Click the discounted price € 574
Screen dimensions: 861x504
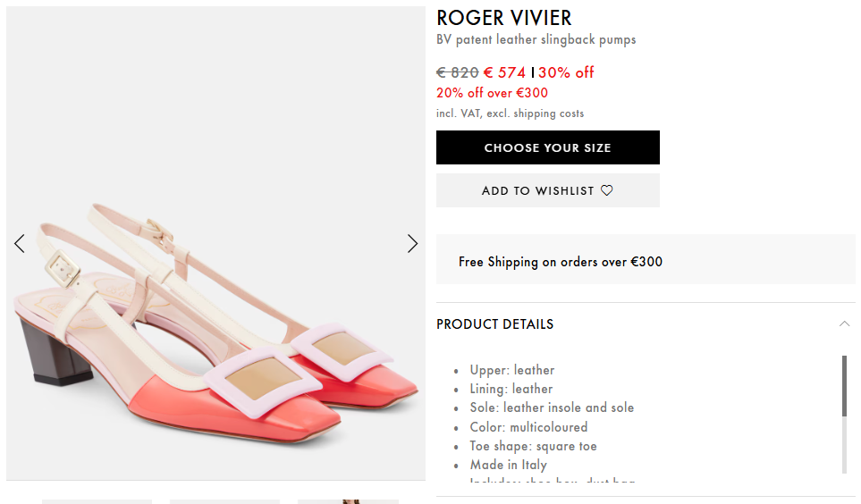pyautogui.click(x=504, y=72)
